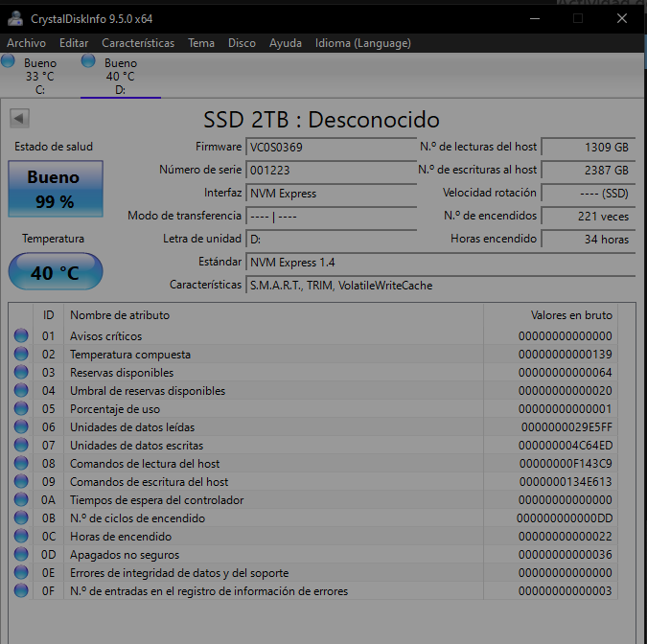Select the Porcentaje de uso attribute name
The image size is (647, 644).
coord(115,409)
